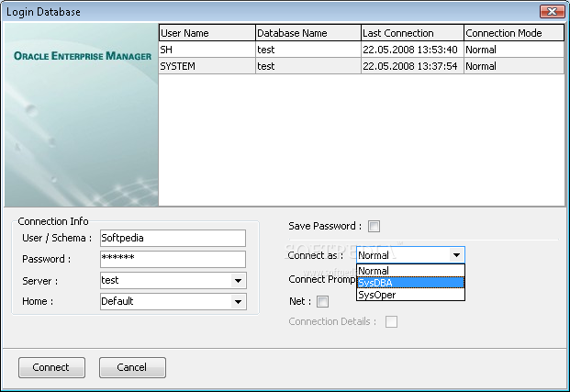Viewport: 570px width, 392px height.
Task: Click the Cancel button
Action: (132, 367)
